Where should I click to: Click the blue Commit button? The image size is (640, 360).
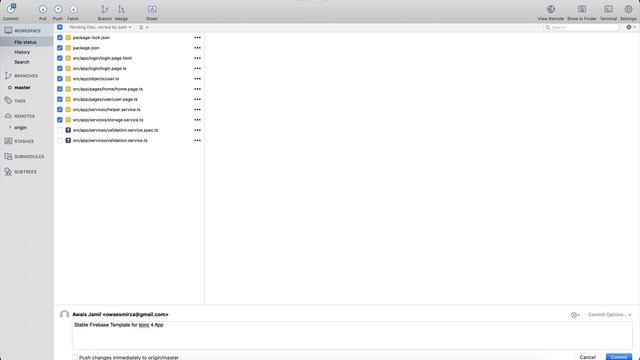[619, 357]
